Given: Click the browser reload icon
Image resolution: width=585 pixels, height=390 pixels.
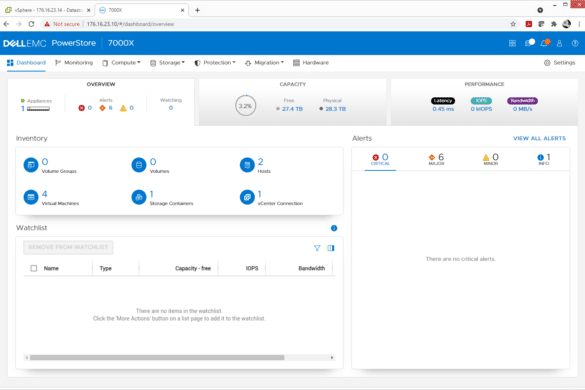Looking at the screenshot, I should click(31, 24).
